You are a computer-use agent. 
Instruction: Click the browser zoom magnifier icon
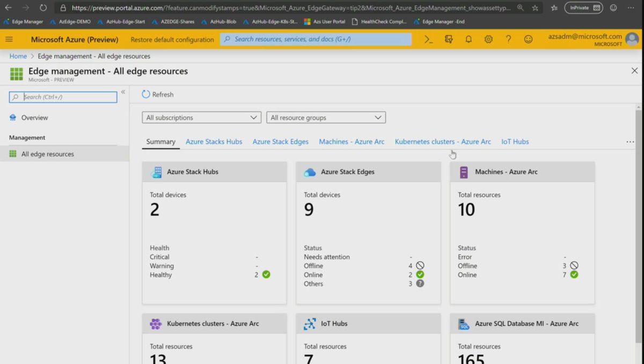[521, 8]
